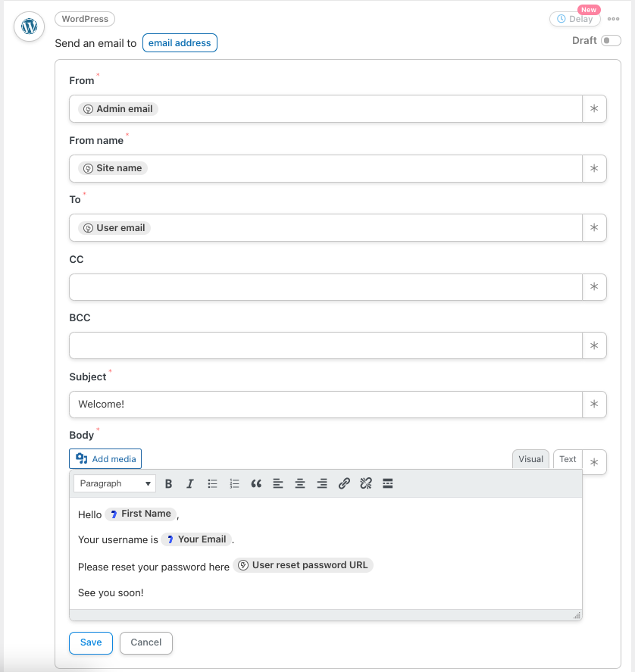Viewport: 635px width, 672px height.
Task: Select the User email token
Action: tap(114, 227)
